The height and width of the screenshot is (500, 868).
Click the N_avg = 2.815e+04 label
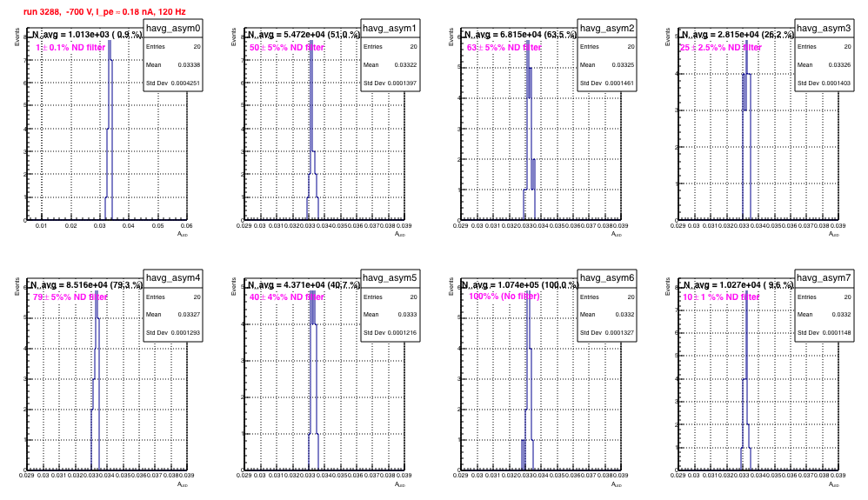(x=738, y=35)
